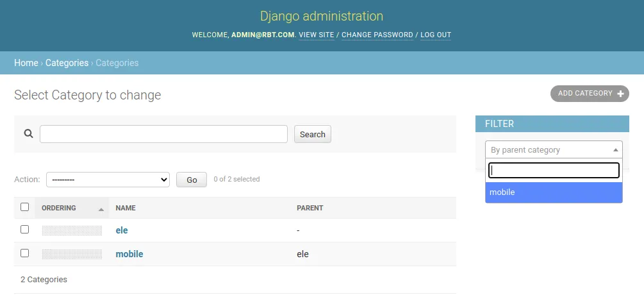Screen dimensions: 644x297
Task: Click the 0 of 2 selected text
Action: point(236,180)
